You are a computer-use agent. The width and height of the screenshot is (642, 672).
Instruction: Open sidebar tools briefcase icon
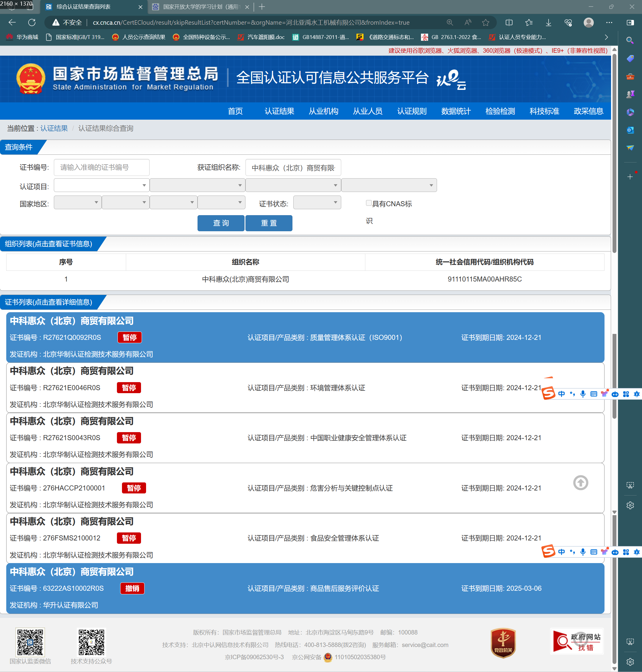pos(630,76)
